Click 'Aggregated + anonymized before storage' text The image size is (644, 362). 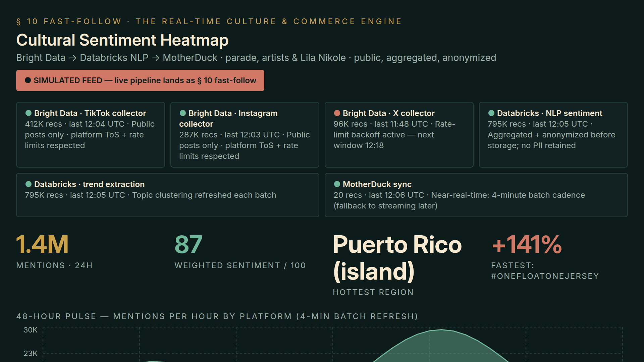(551, 140)
